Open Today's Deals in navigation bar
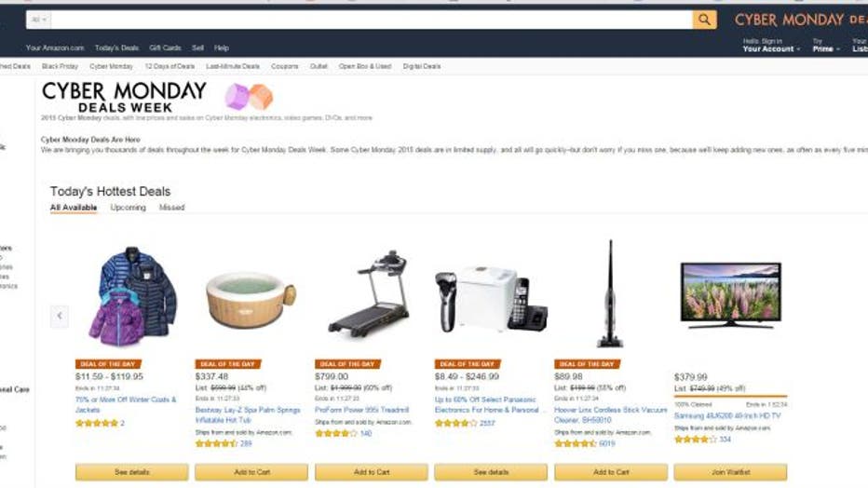 click(116, 48)
